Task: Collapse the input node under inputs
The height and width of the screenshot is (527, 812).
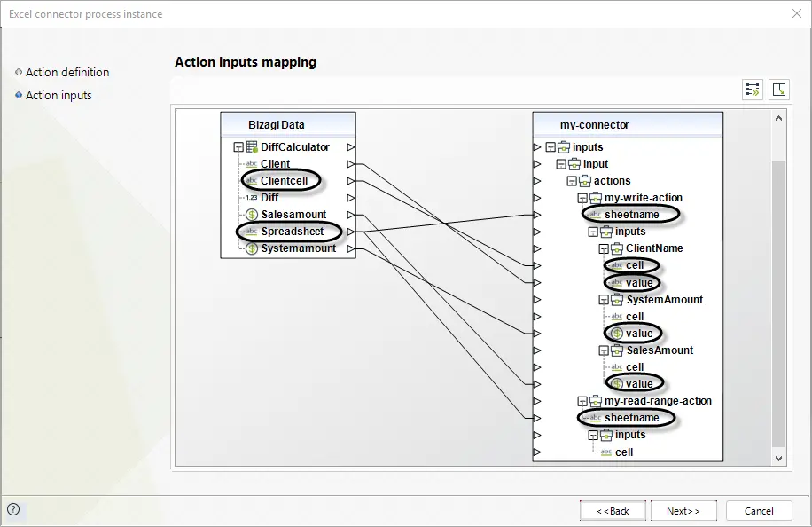Action: (561, 164)
